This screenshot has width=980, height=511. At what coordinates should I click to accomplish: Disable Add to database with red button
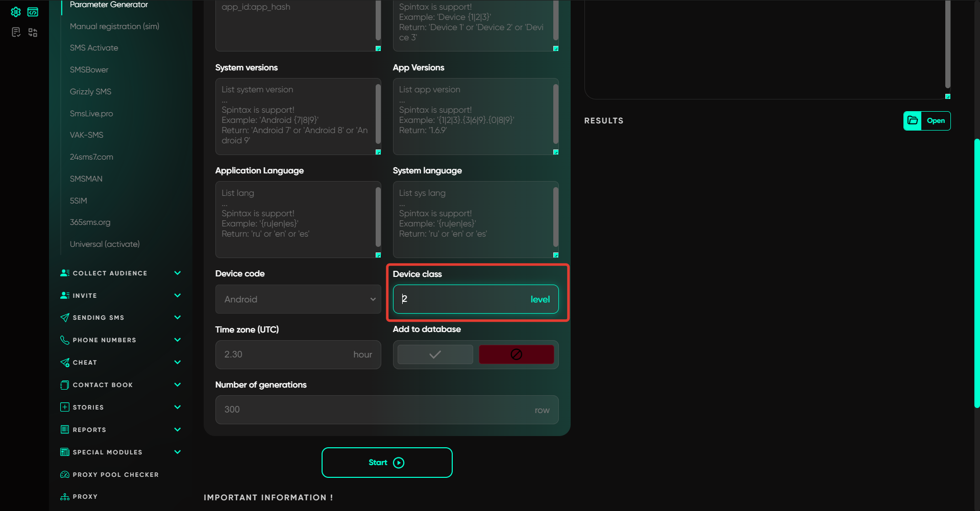[516, 354]
